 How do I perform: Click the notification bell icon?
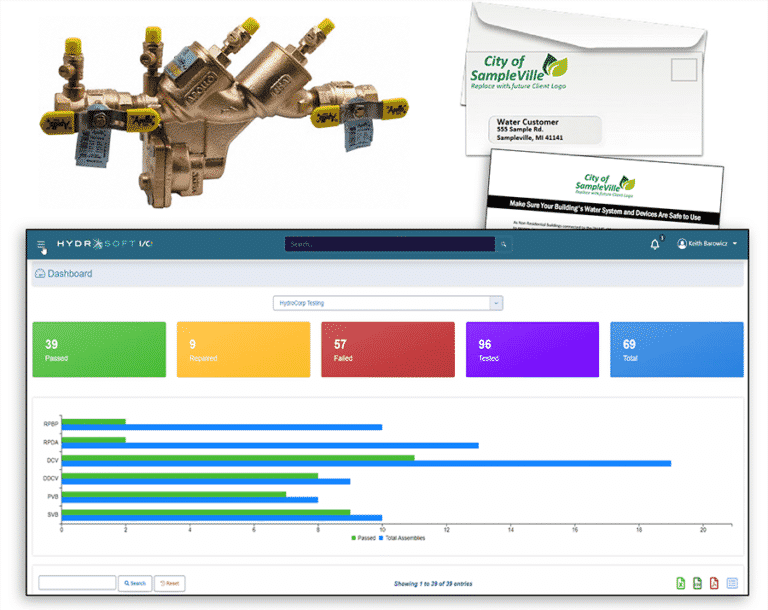(x=655, y=244)
